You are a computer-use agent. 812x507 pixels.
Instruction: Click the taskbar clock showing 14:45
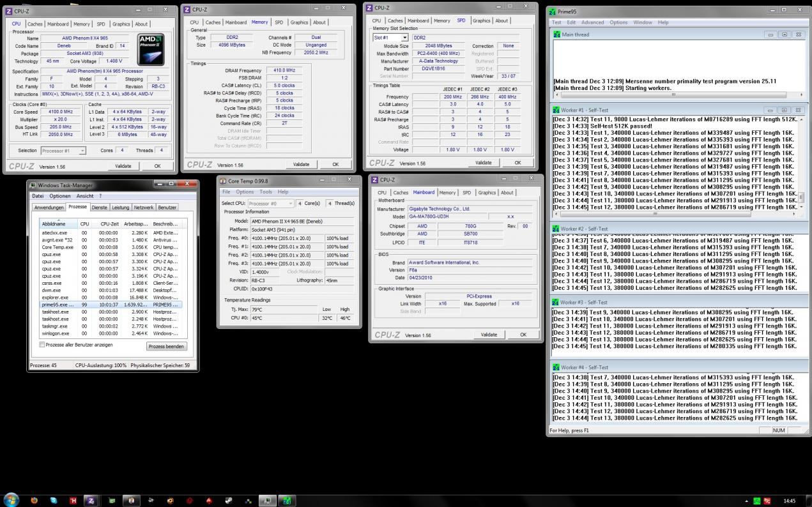pyautogui.click(x=790, y=501)
